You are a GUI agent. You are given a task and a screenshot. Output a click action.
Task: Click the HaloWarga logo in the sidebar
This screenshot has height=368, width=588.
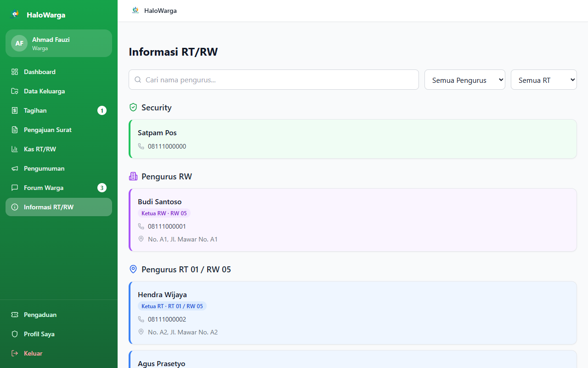(15, 14)
